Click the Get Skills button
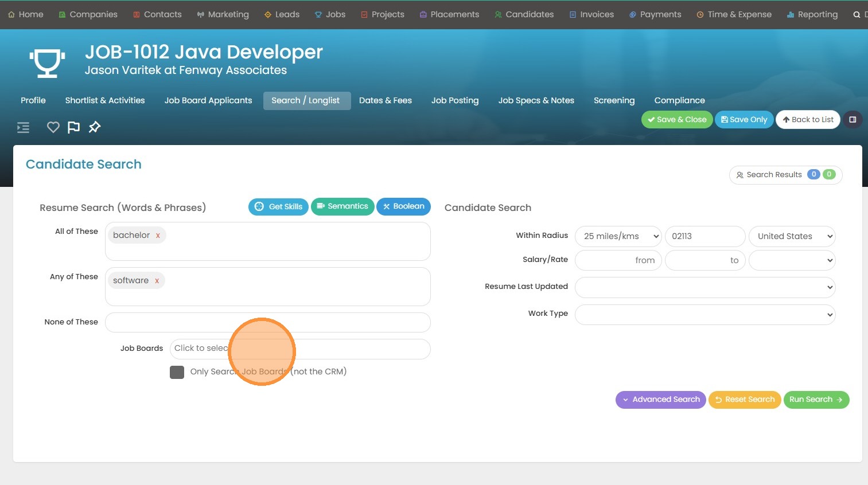Viewport: 868px width, 485px height. [278, 206]
